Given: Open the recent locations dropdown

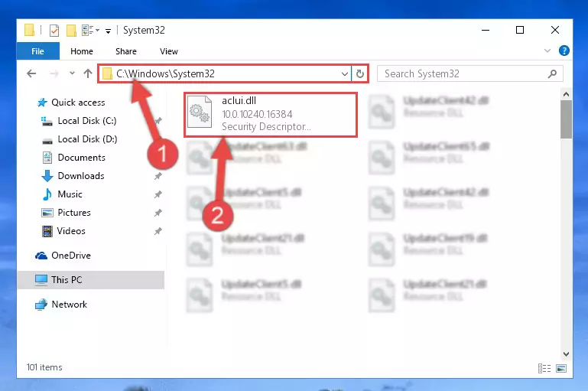Looking at the screenshot, I should click(x=72, y=73).
